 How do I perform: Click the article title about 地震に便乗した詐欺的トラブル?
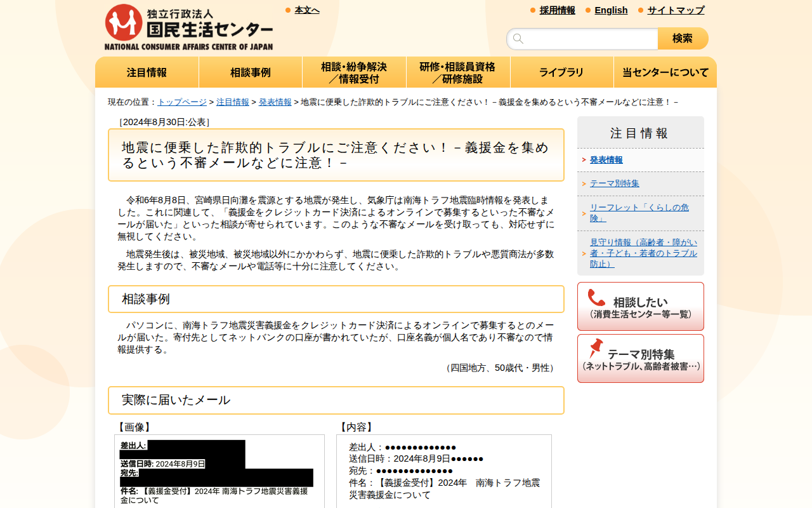click(x=336, y=155)
